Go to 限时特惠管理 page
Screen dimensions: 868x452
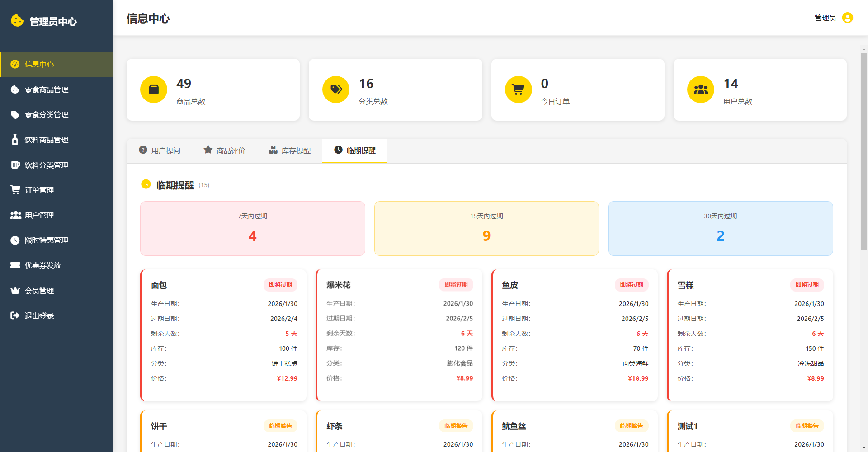(46, 240)
